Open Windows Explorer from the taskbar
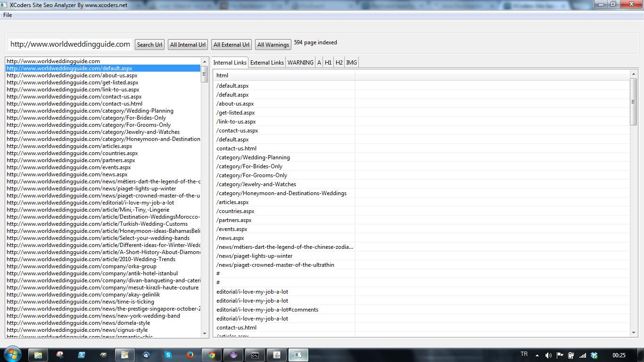The width and height of the screenshot is (644, 362). (x=38, y=355)
